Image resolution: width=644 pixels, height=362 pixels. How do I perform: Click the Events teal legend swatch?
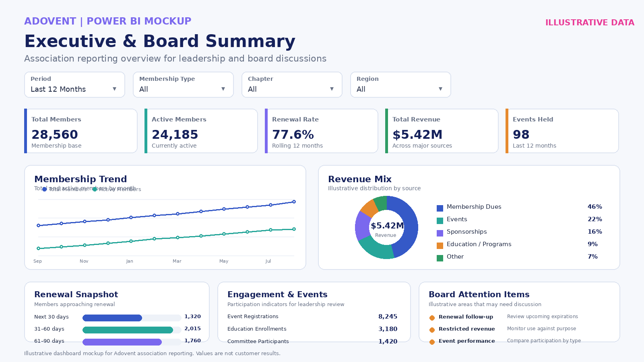click(440, 221)
